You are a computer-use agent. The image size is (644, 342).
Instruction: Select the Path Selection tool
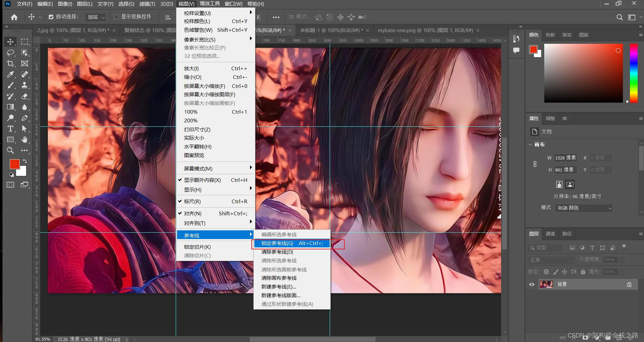pyautogui.click(x=24, y=129)
